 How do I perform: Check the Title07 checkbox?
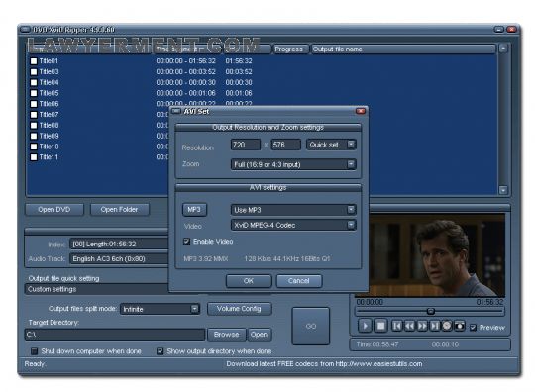pyautogui.click(x=34, y=115)
